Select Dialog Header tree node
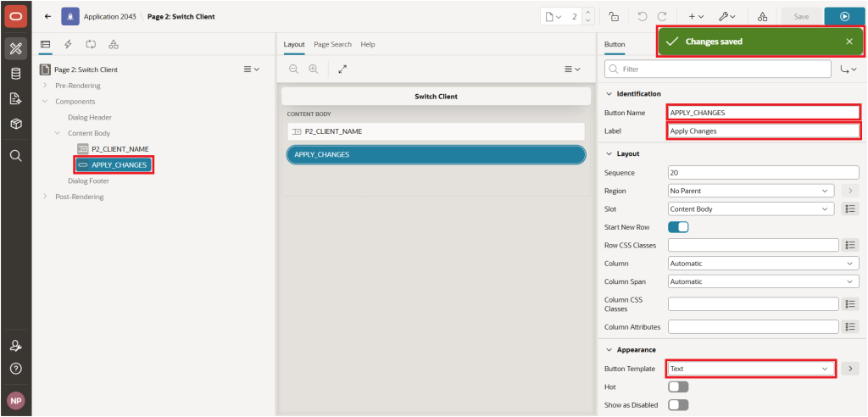 click(90, 118)
